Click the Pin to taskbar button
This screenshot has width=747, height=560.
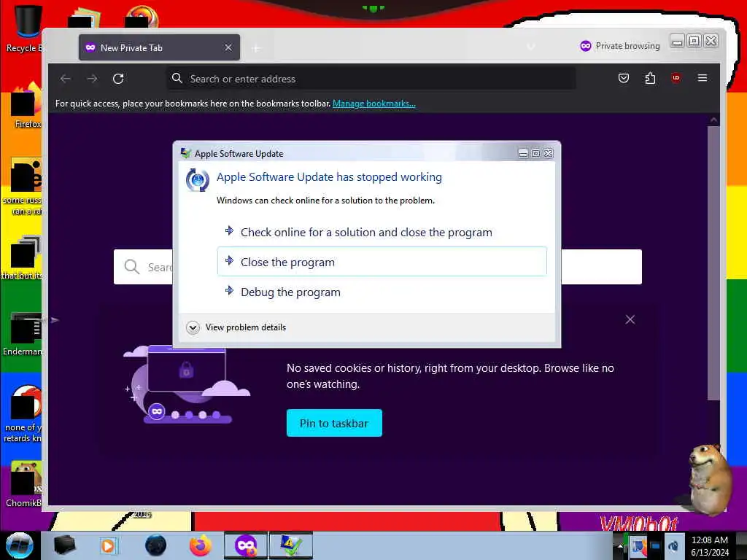click(334, 423)
